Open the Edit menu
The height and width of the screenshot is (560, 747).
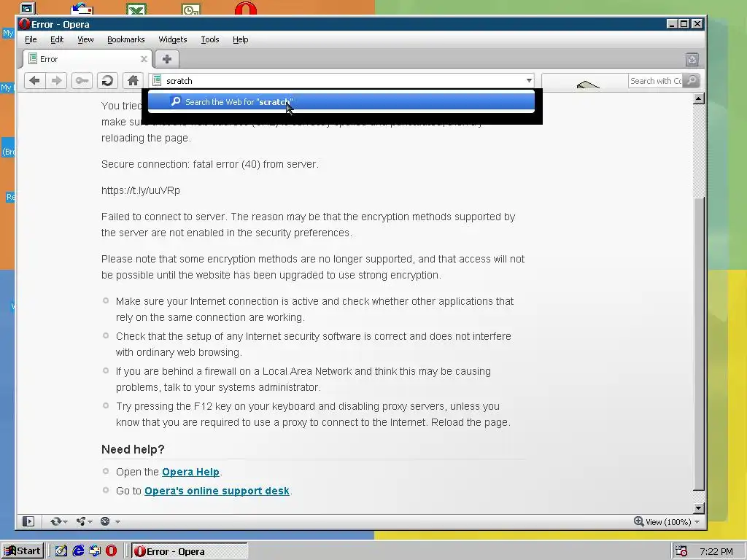click(x=57, y=39)
